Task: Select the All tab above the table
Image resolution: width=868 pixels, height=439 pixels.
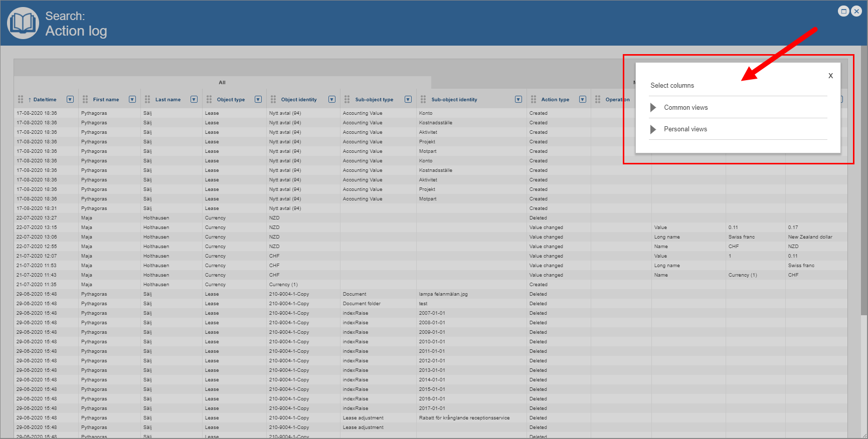Action: pyautogui.click(x=222, y=82)
